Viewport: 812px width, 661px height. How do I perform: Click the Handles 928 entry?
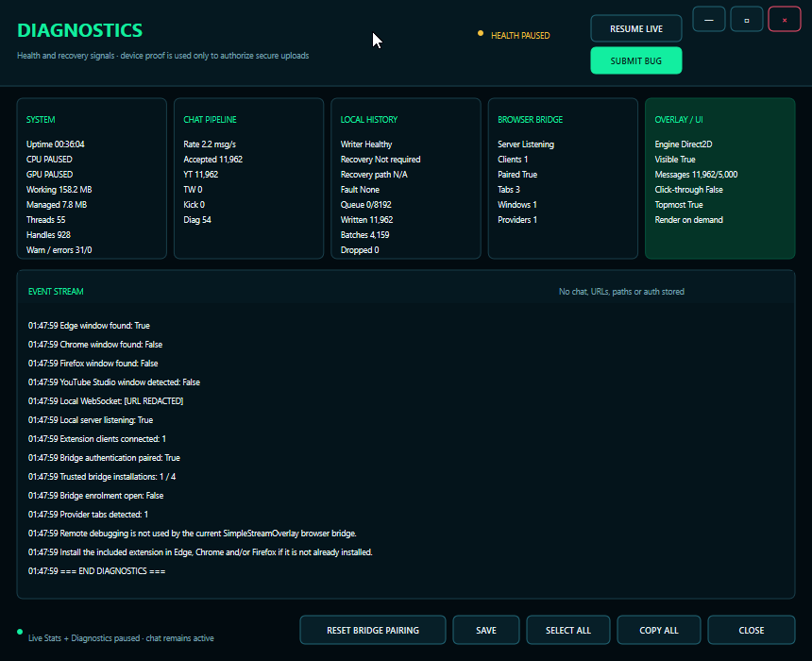[48, 235]
